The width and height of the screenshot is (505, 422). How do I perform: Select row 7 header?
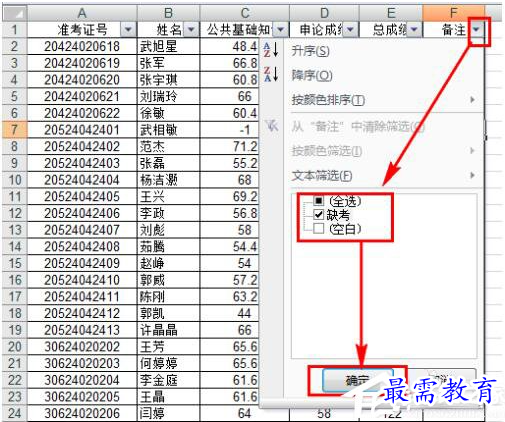point(15,130)
